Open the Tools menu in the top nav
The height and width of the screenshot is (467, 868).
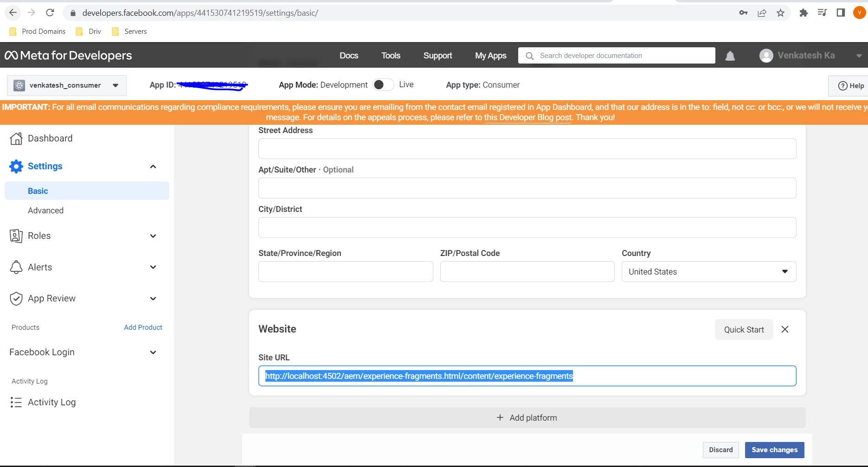pyautogui.click(x=391, y=56)
